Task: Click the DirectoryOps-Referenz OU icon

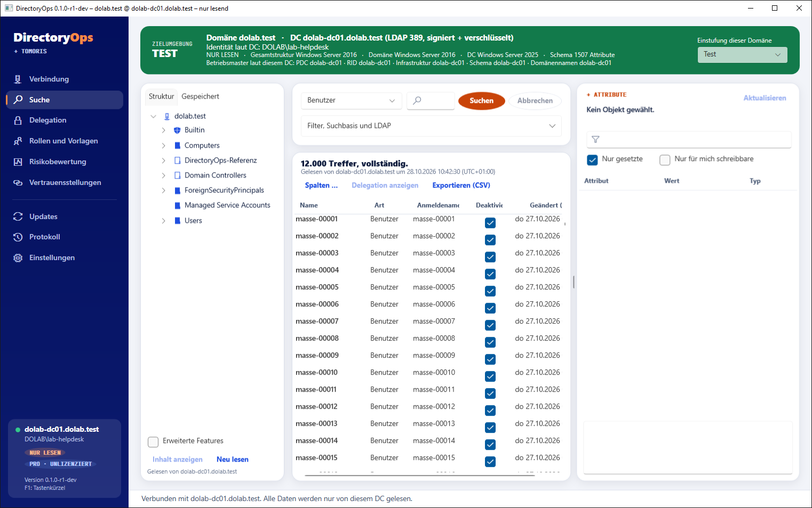Action: [x=178, y=160]
